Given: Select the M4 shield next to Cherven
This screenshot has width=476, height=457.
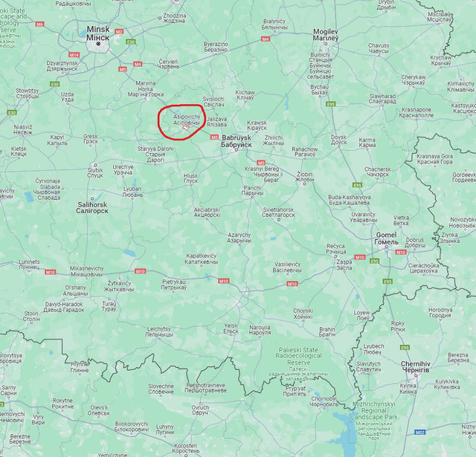Looking at the screenshot, I should pos(138,64).
